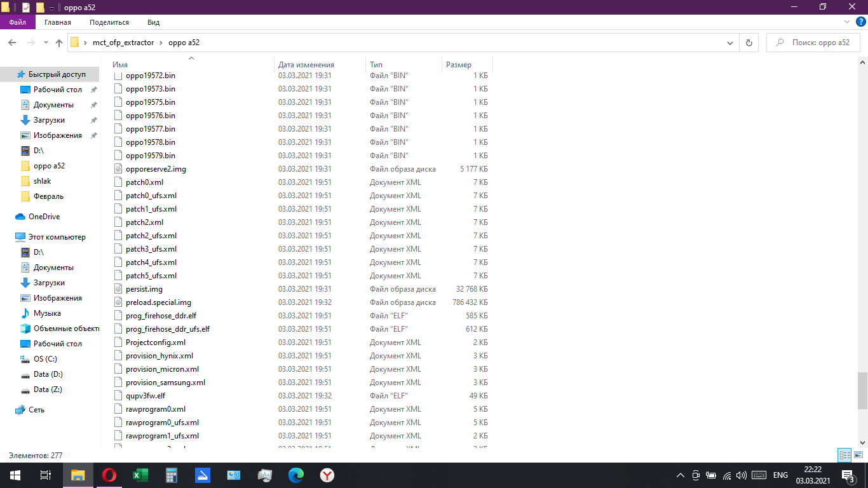Open the recent locations dropdown

coord(46,43)
